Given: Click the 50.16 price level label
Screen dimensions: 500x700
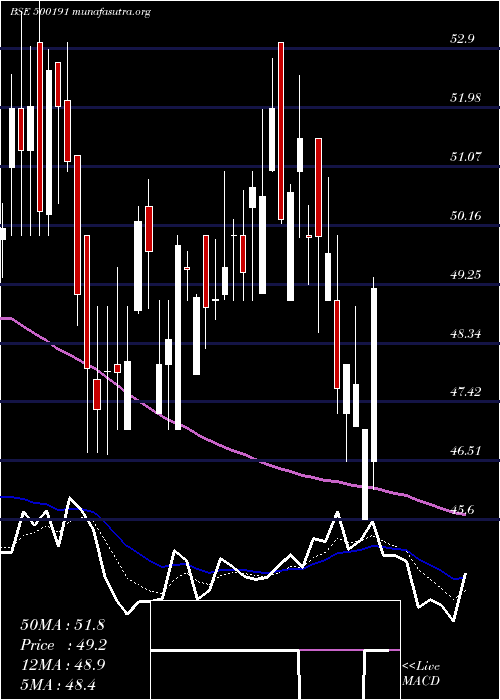Looking at the screenshot, I should [466, 216].
